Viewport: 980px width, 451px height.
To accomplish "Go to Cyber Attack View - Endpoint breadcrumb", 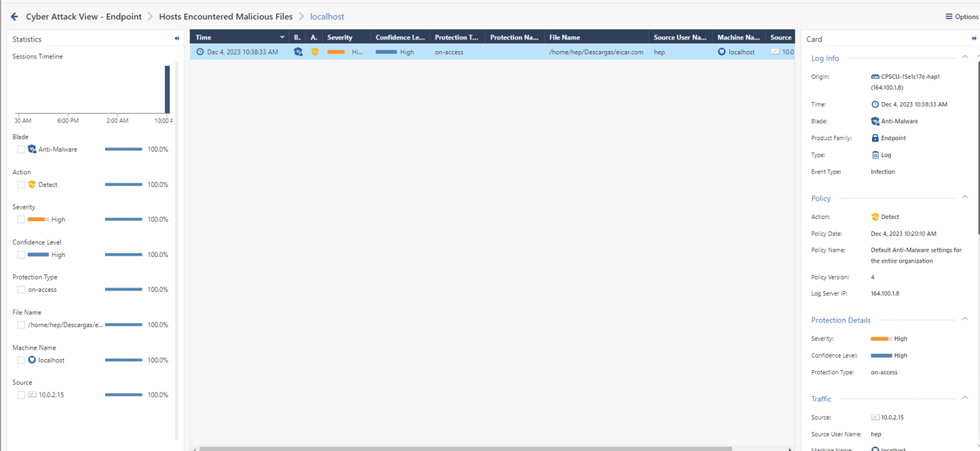I will click(84, 16).
